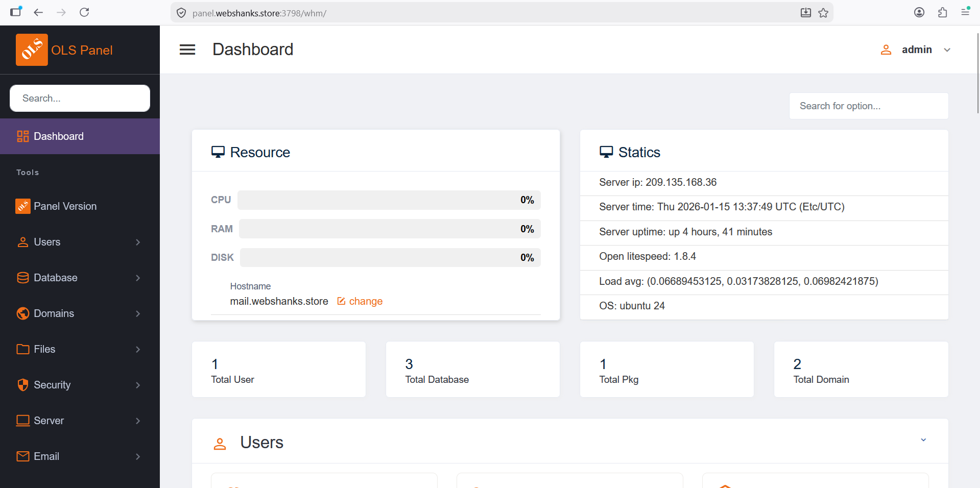980x488 pixels.
Task: Open the Database menu label
Action: [x=56, y=278]
